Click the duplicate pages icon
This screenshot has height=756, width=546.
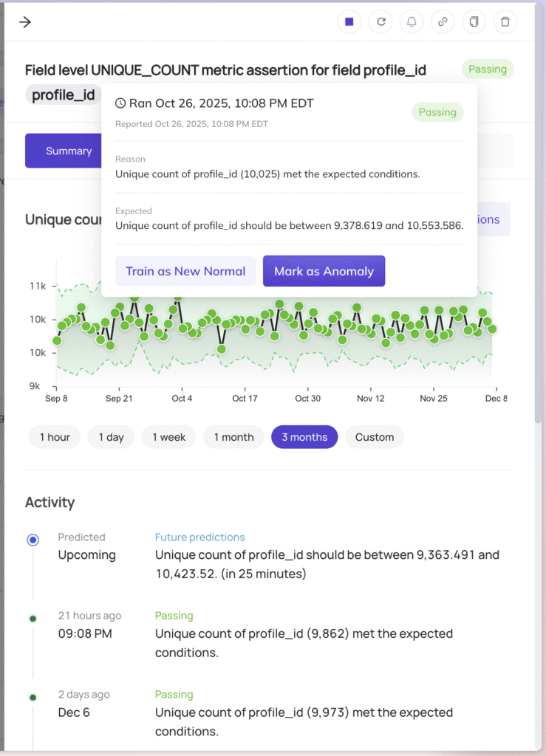pos(474,21)
